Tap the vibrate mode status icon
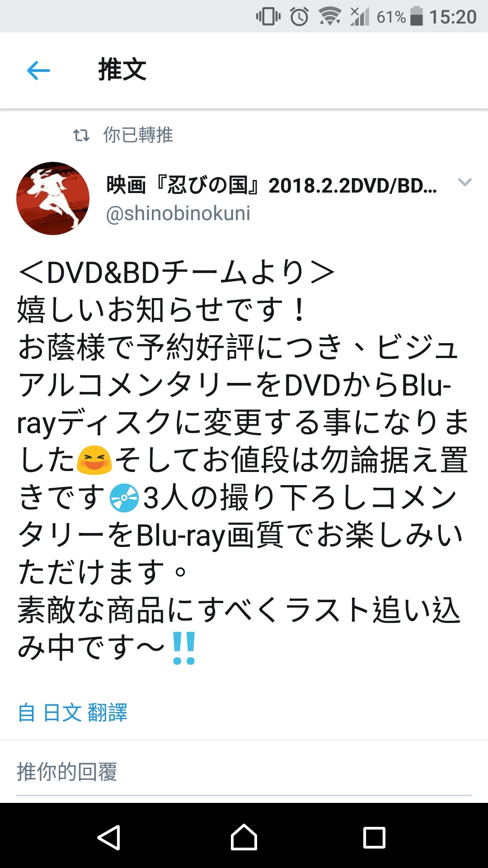This screenshot has width=488, height=868. coord(268,17)
